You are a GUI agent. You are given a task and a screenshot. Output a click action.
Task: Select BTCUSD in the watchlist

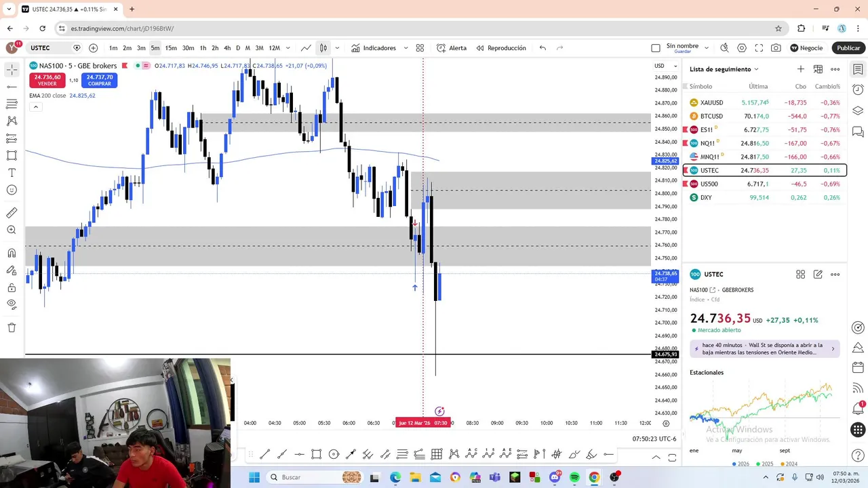pos(764,116)
